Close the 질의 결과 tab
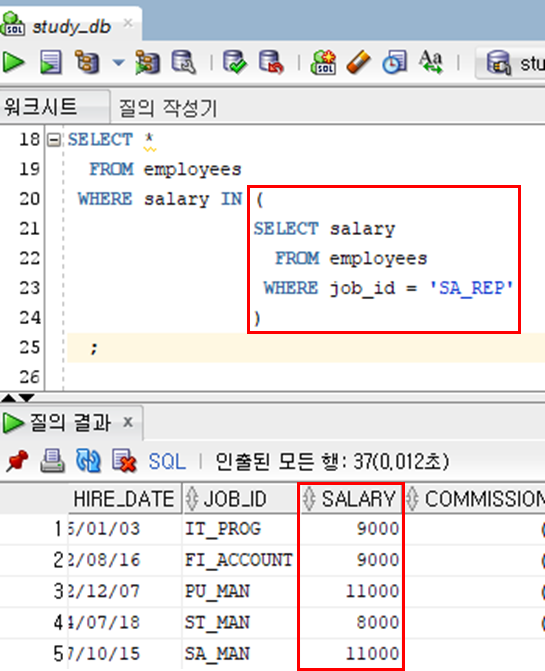 click(128, 422)
